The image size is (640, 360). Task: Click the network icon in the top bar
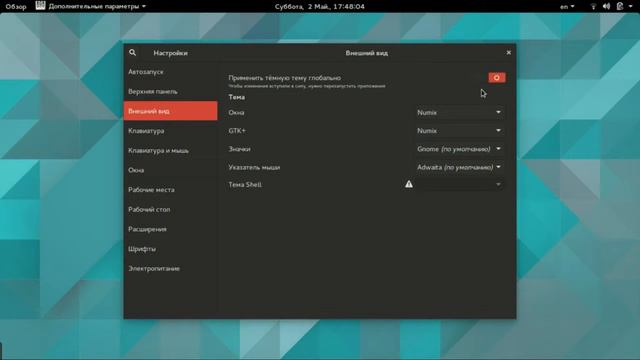coord(593,6)
